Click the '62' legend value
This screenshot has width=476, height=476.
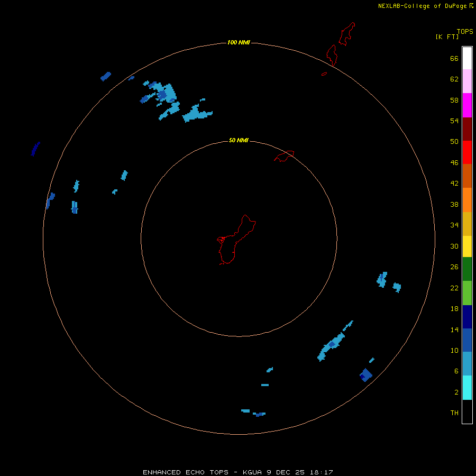click(454, 79)
